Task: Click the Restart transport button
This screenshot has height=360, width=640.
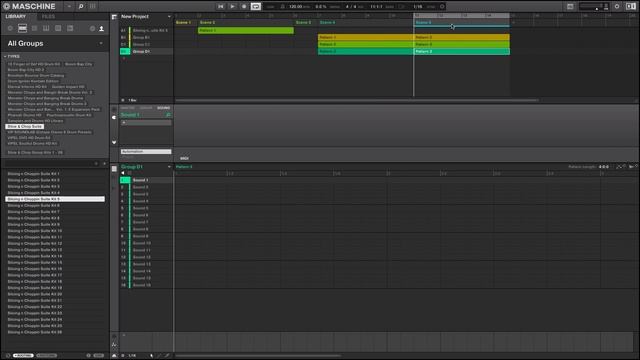Action: (220, 6)
